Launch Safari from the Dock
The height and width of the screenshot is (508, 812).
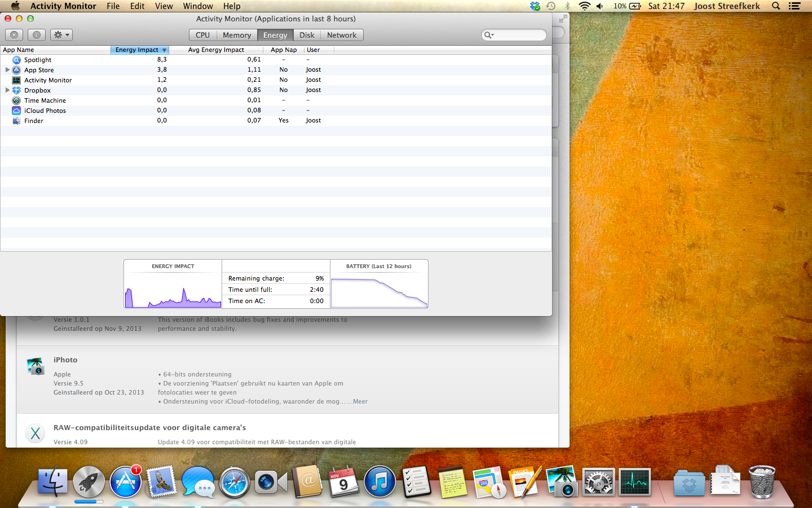coord(235,482)
